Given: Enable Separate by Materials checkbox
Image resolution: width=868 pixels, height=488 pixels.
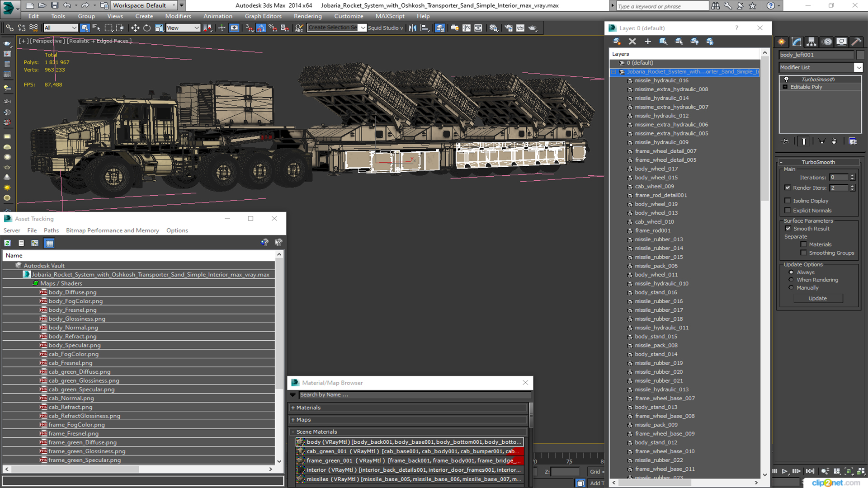Looking at the screenshot, I should coord(803,244).
